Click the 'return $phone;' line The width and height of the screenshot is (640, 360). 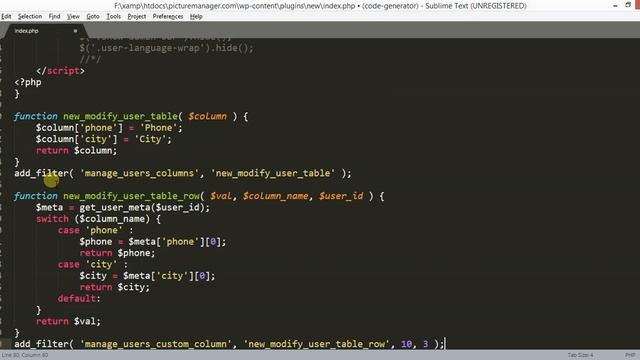[118, 253]
